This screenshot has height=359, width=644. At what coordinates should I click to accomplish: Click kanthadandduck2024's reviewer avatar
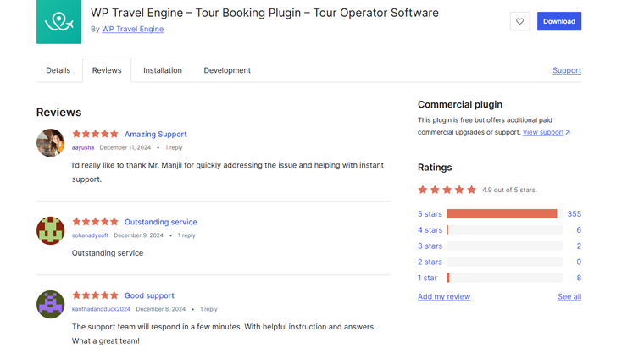[51, 304]
